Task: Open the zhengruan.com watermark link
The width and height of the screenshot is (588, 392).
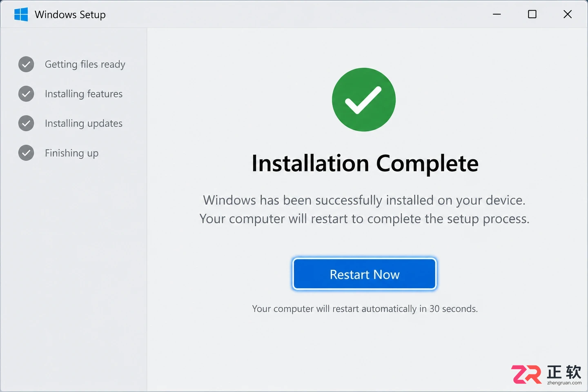Action: click(x=564, y=383)
